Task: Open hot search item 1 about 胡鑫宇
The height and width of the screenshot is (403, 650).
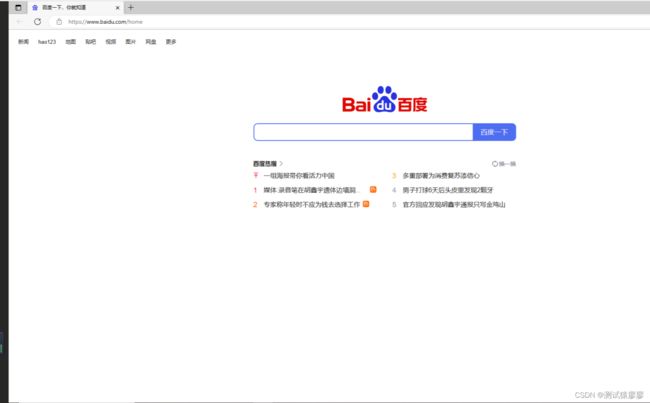Action: 310,190
